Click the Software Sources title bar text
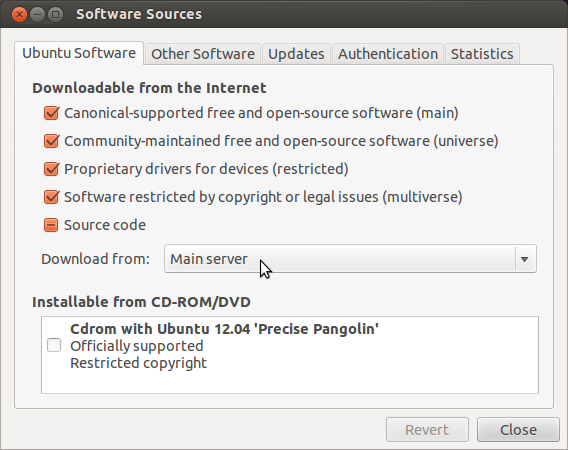 point(139,14)
